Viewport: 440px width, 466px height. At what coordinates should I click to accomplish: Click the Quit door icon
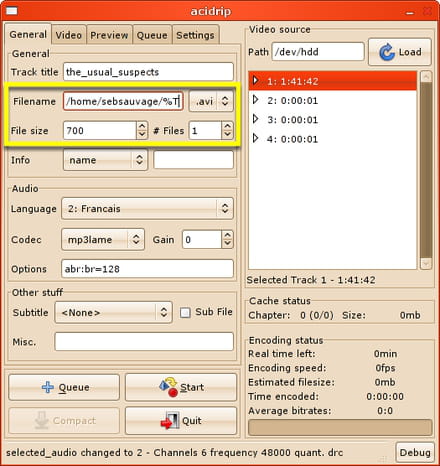pos(170,420)
